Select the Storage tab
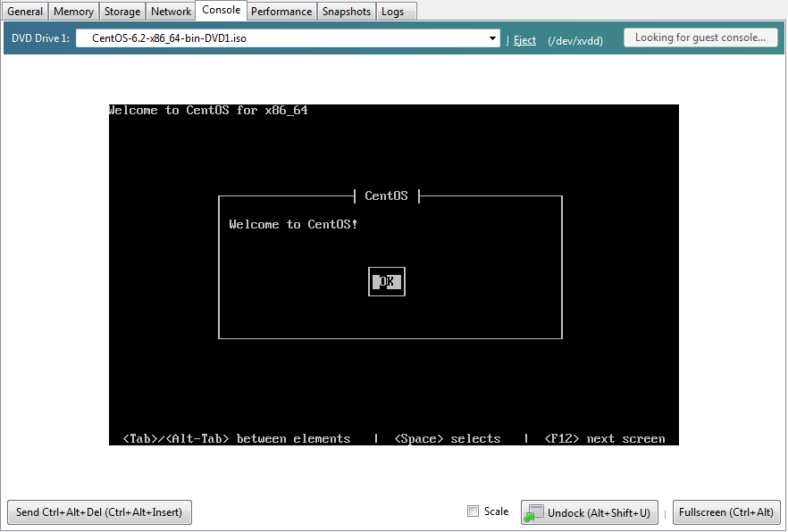Screen dimensions: 788x532 tap(122, 11)
